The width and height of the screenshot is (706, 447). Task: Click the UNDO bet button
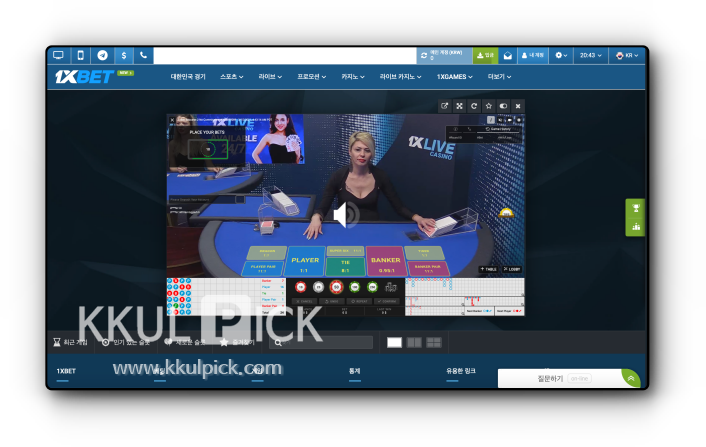pos(332,301)
